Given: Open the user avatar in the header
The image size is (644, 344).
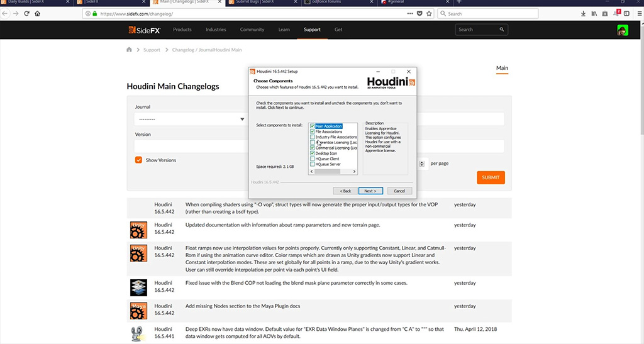Looking at the screenshot, I should [x=622, y=30].
